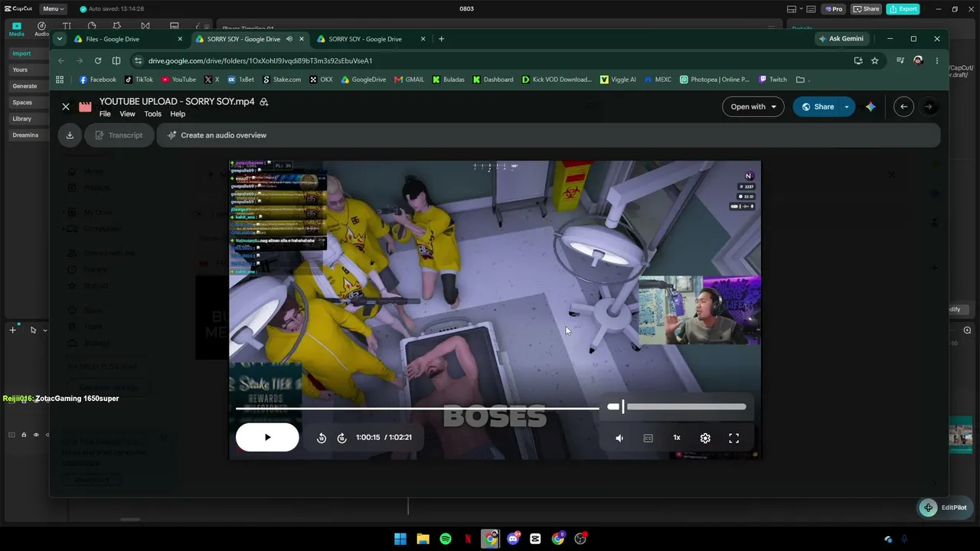The image size is (980, 551).
Task: Open the YouTube bookmark
Action: pyautogui.click(x=178, y=80)
